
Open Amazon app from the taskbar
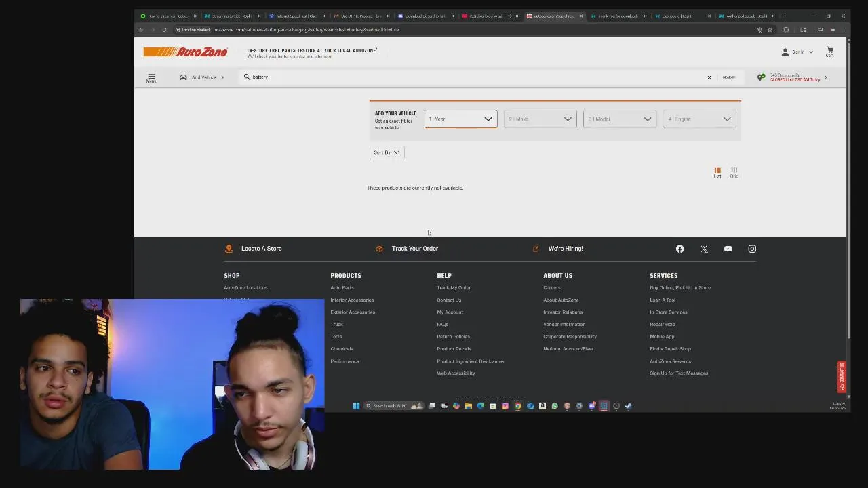[542, 406]
